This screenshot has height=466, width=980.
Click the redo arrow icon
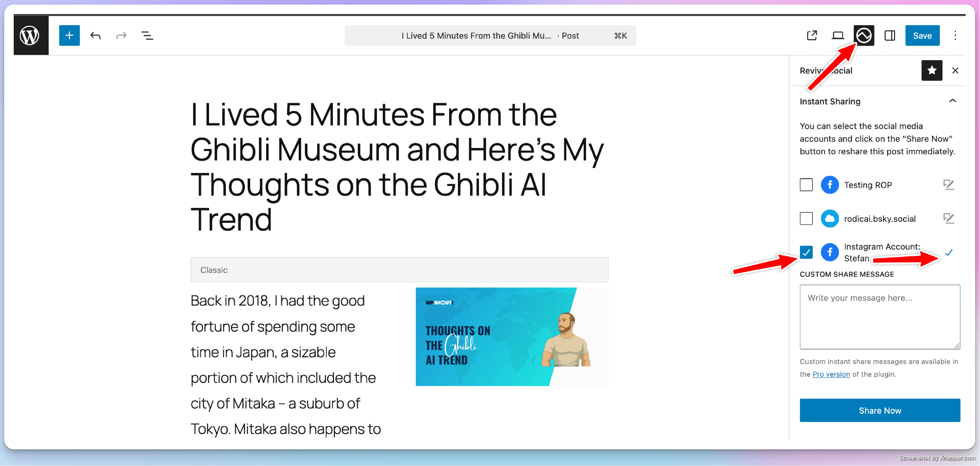121,35
